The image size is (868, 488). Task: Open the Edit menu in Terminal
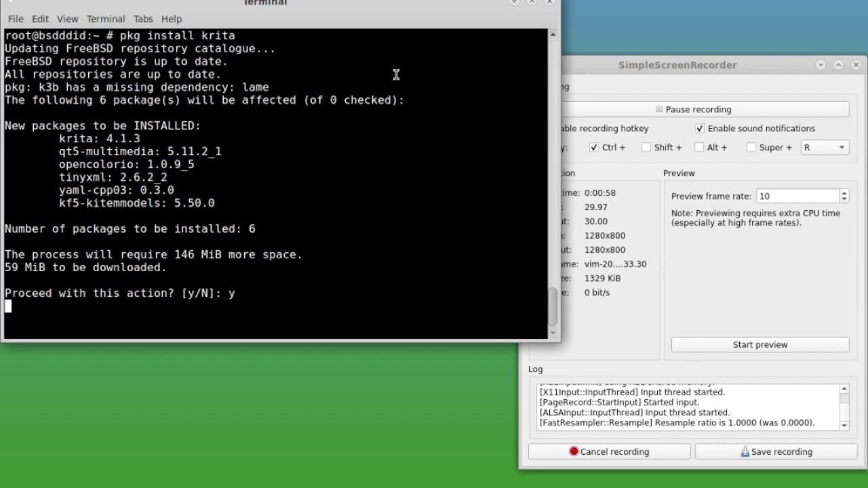[40, 19]
